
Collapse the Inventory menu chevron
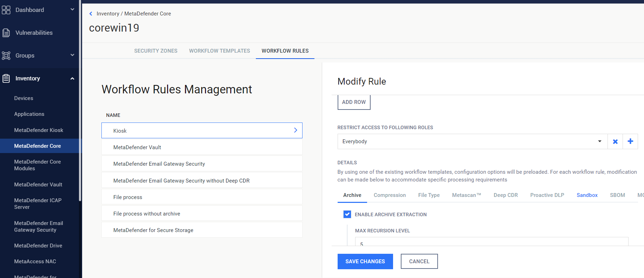coord(72,78)
